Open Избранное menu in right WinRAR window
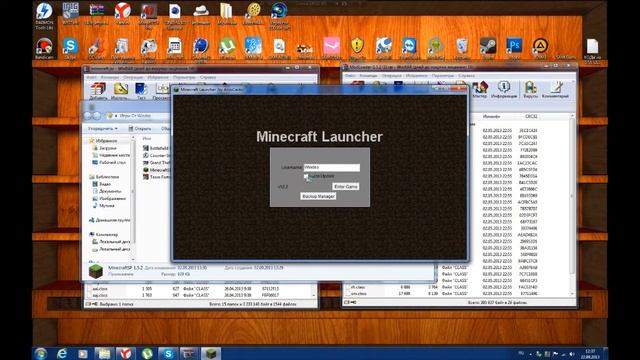 pos(416,76)
